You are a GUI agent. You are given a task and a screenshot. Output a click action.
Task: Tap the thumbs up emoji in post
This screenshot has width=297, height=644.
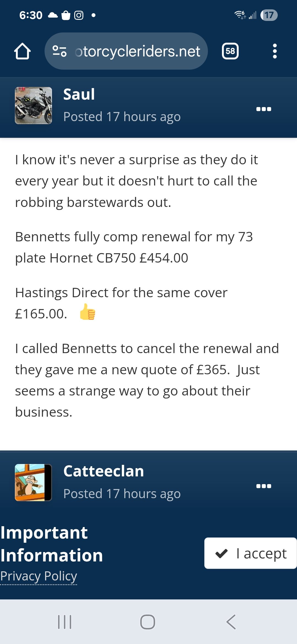pos(87,312)
